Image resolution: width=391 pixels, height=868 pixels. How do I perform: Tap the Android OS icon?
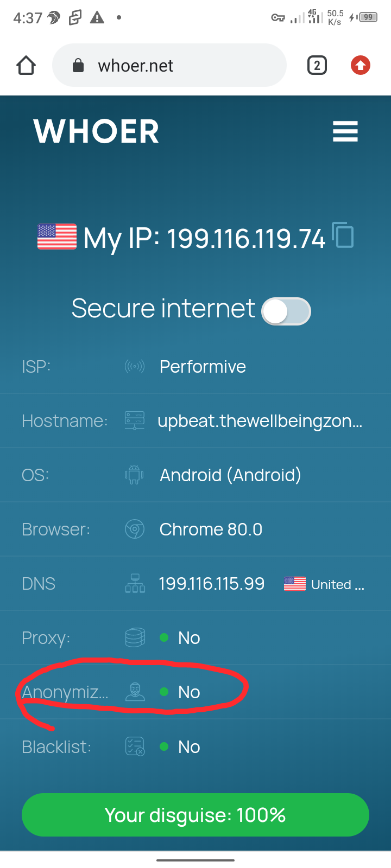[x=134, y=475]
